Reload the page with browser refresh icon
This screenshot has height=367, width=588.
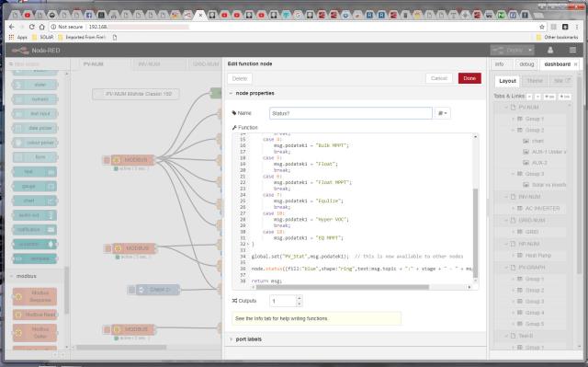31,27
